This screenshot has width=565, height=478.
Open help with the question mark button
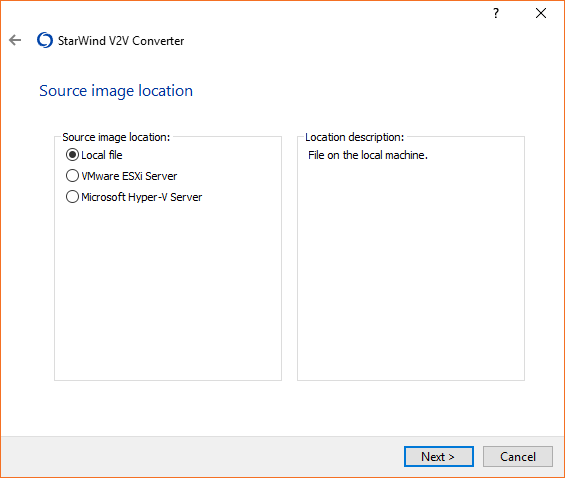tap(496, 13)
